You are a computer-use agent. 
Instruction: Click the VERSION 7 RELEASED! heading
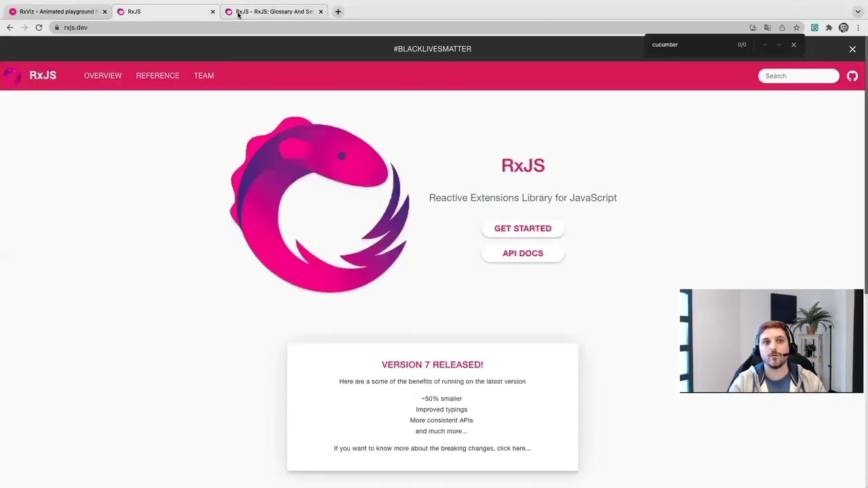[x=433, y=365]
